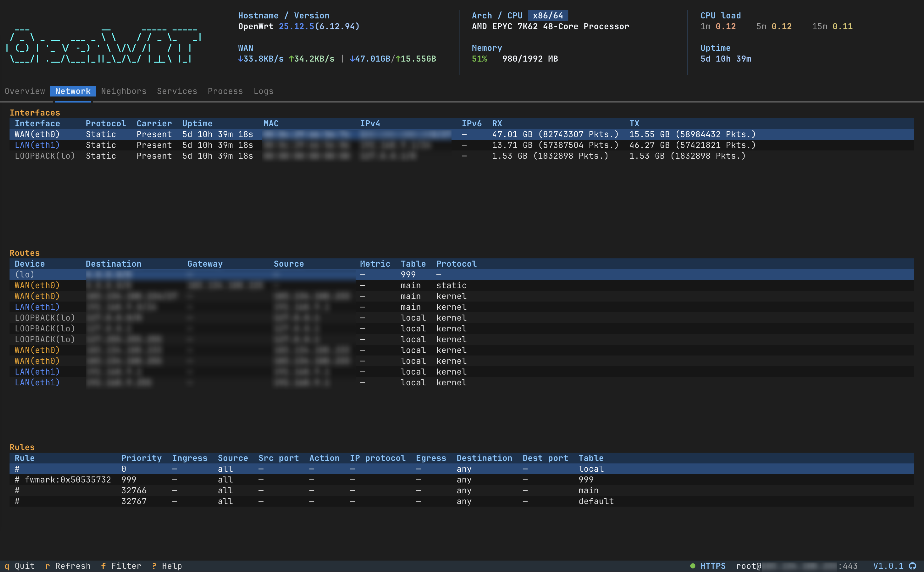
Task: Click WAN RX value 47.01 GB
Action: (512, 134)
